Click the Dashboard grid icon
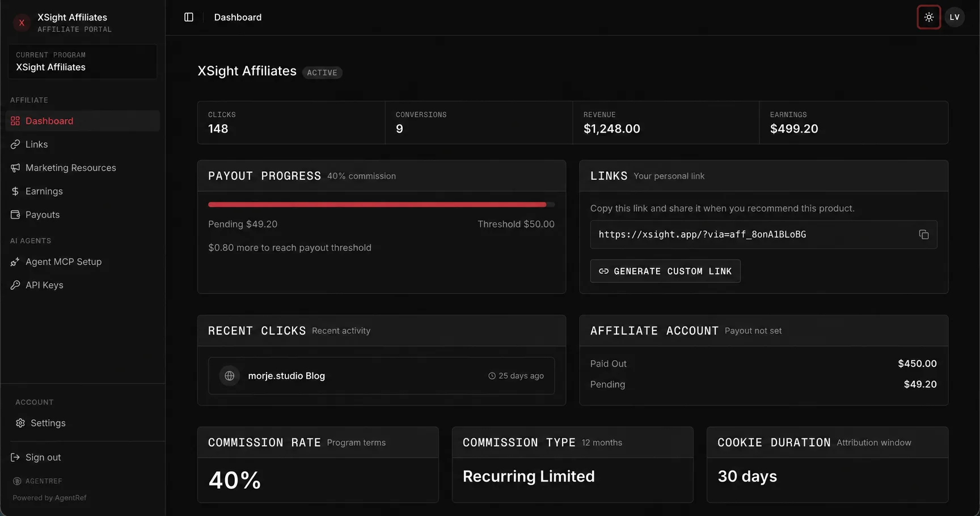The height and width of the screenshot is (516, 980). [15, 121]
